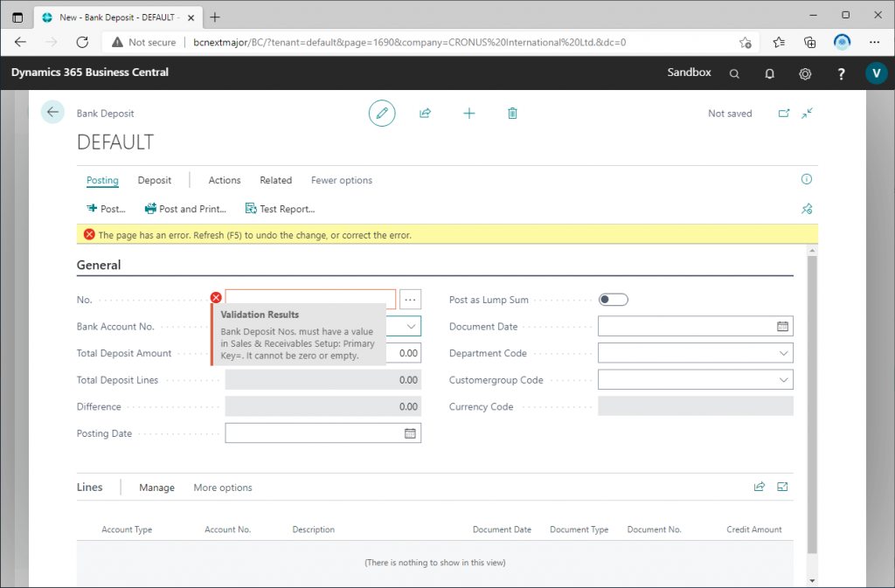
Task: Expand the Customergroup Code dropdown
Action: [784, 380]
